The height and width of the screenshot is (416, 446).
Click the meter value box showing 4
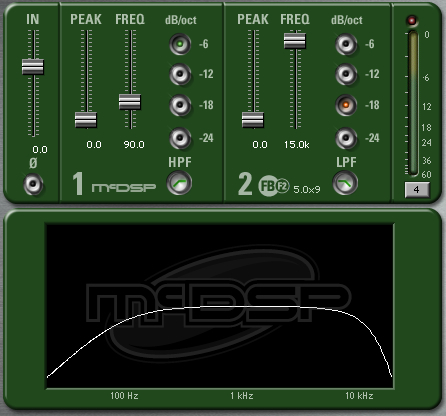pyautogui.click(x=417, y=190)
